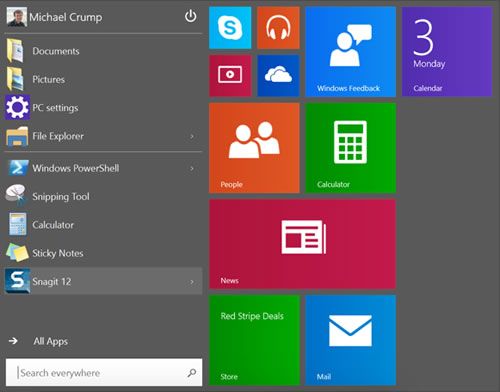Click the PC settings gear icon
The image size is (500, 392).
click(x=17, y=107)
